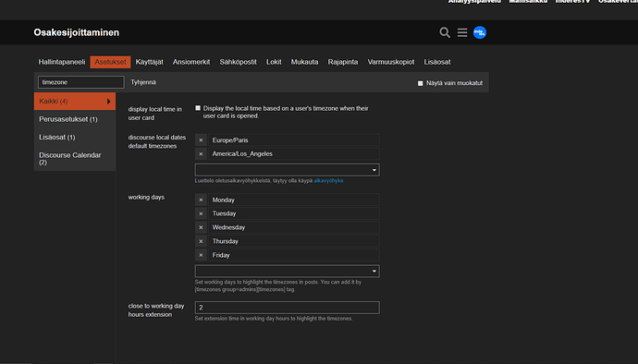Enable display local time in user card
The image size is (638, 364).
(198, 108)
